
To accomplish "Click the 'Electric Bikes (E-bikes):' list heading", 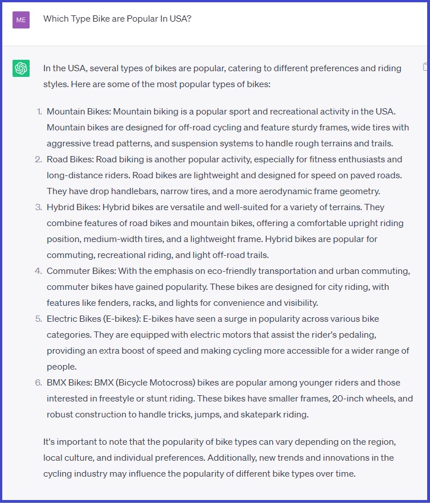I will pos(94,319).
